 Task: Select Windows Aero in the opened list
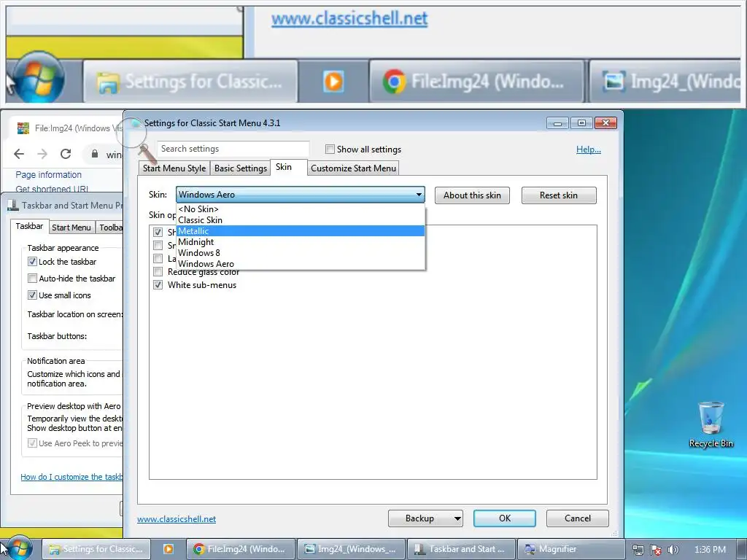pos(300,264)
